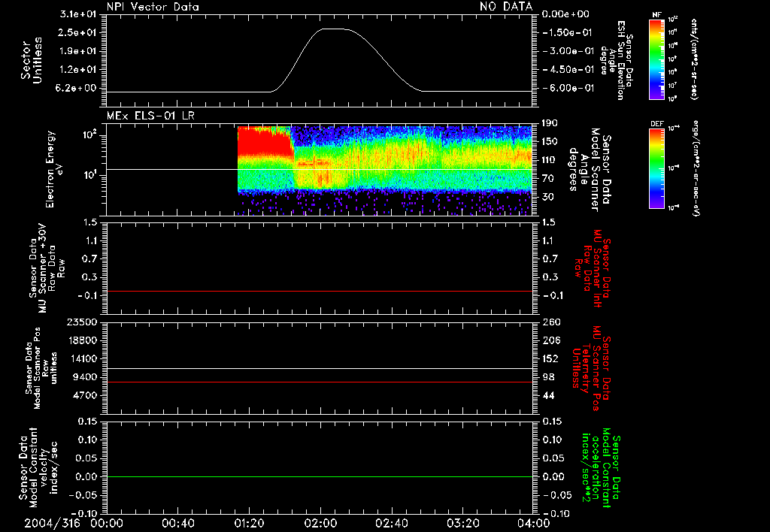
Task: Click the peak of the sun elevation curve
Action: 335,29
